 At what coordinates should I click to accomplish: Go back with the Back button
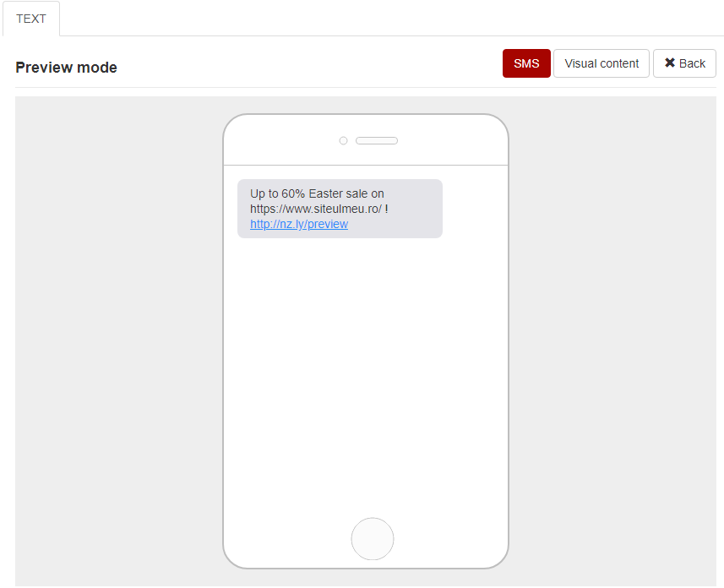pos(684,63)
